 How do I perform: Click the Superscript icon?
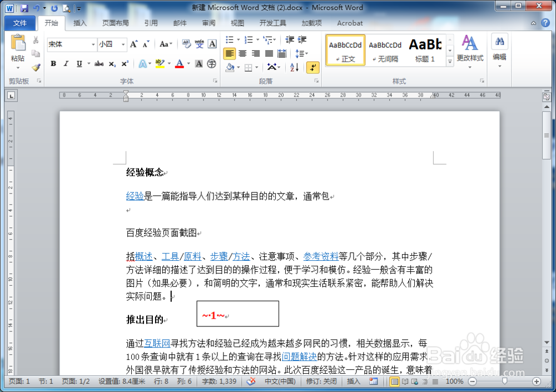125,64
